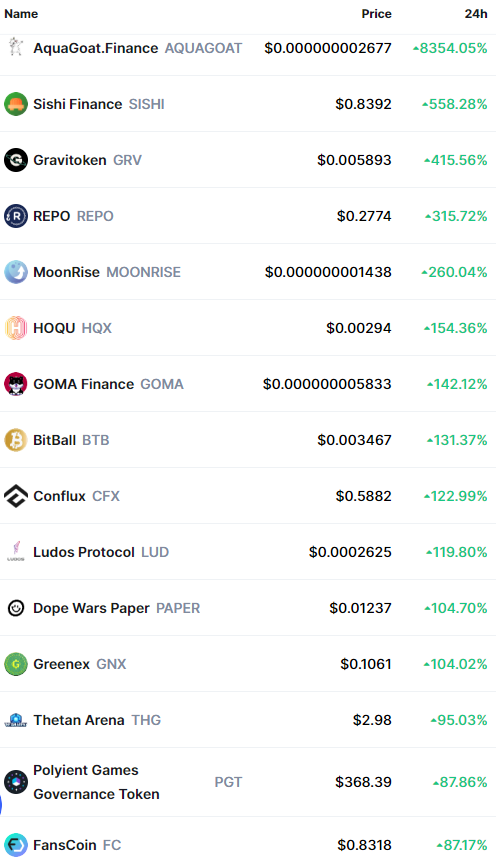Click the AquaGoat 8354.05% gain value
Viewport: 496px width, 861px height.
tap(450, 48)
